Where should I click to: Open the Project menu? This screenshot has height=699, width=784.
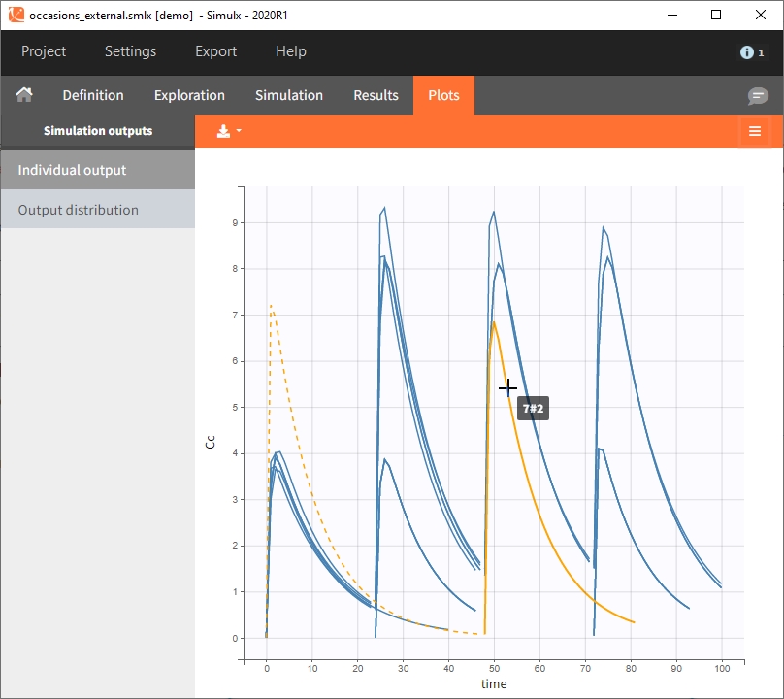[x=44, y=51]
